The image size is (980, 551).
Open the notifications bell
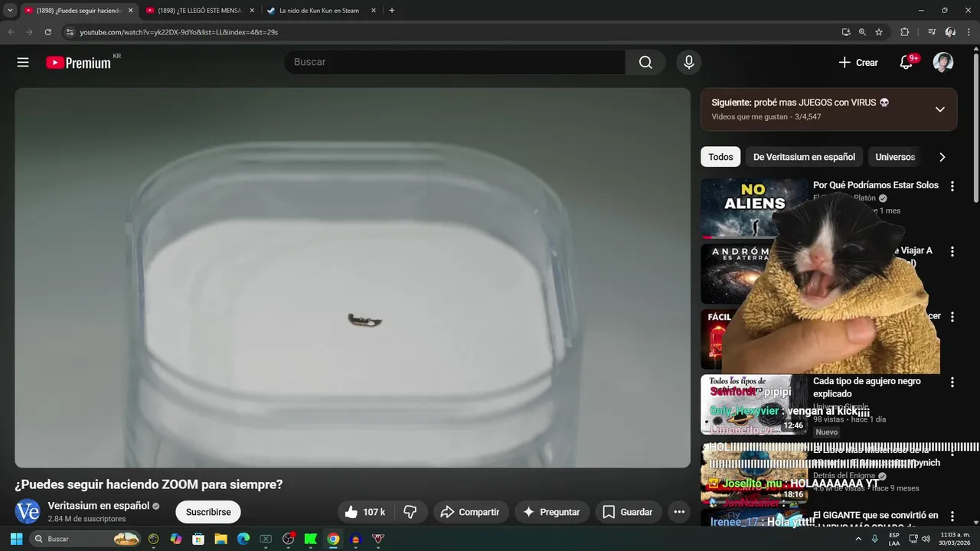[x=906, y=63]
